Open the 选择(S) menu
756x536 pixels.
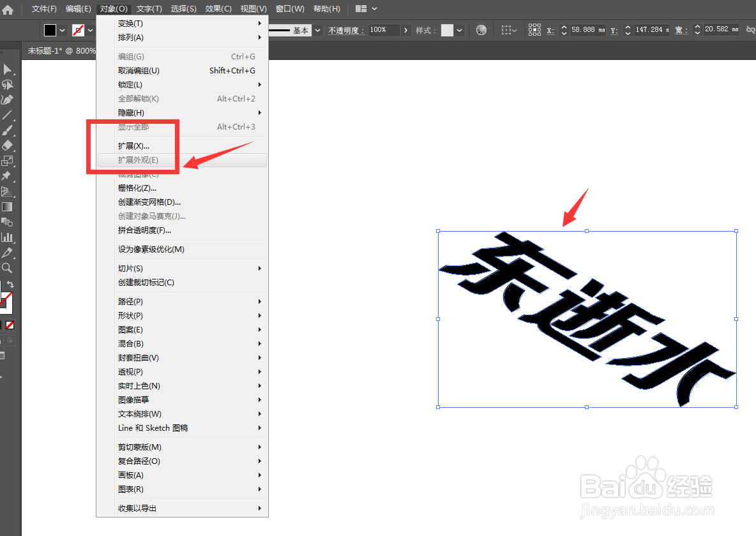(x=184, y=9)
